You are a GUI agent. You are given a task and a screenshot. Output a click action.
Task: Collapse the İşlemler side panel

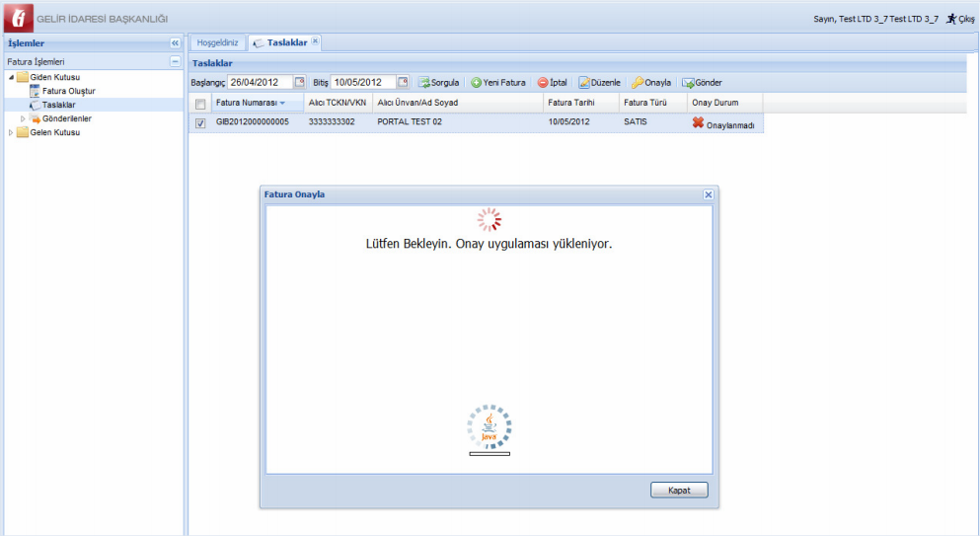[x=176, y=43]
